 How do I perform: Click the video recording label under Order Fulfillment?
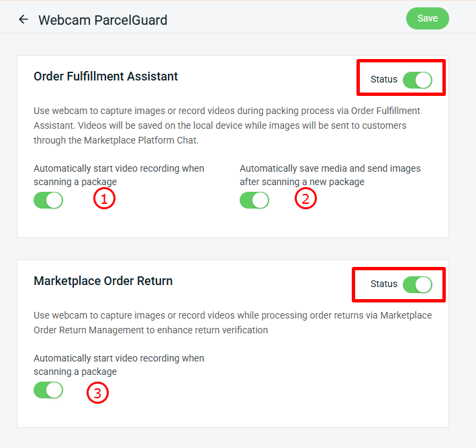pos(119,175)
